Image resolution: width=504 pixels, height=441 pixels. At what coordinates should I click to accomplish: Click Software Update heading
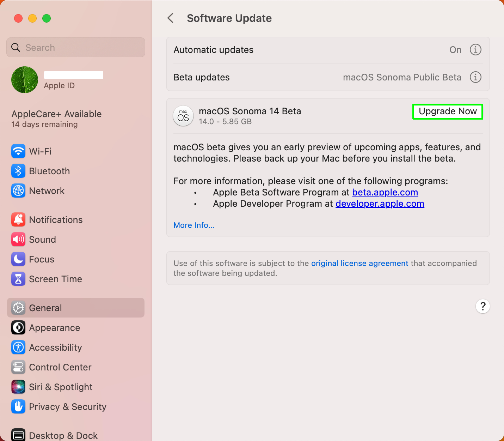[x=229, y=18]
